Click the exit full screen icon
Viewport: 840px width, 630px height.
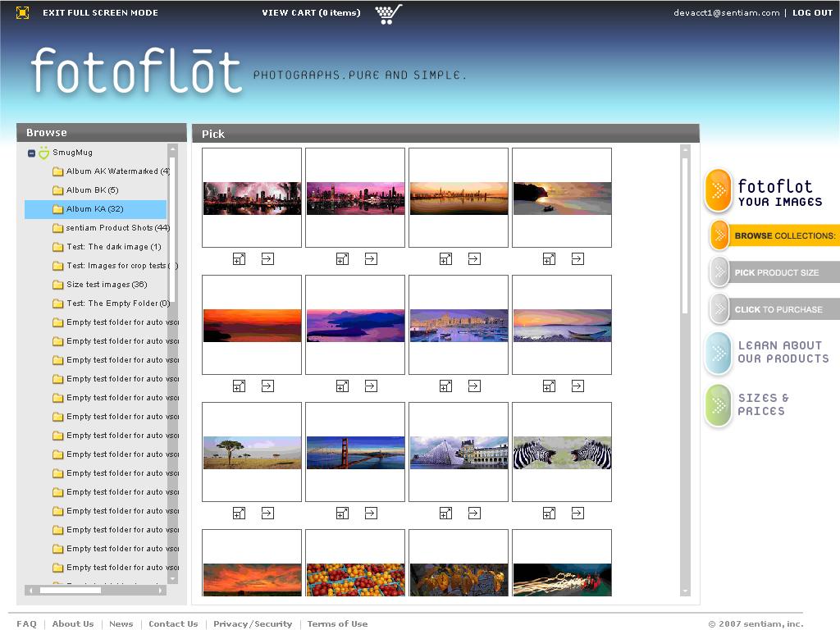pyautogui.click(x=22, y=12)
